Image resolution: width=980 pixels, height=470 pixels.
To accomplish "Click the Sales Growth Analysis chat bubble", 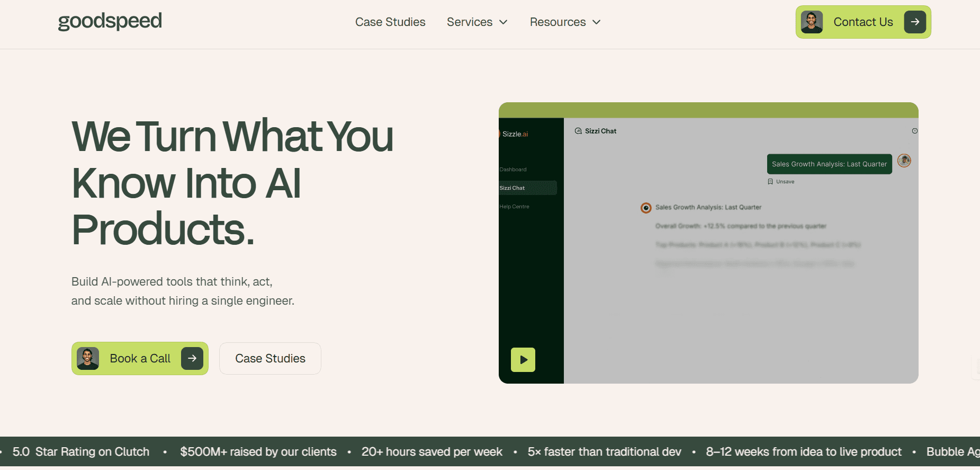I will [x=829, y=164].
